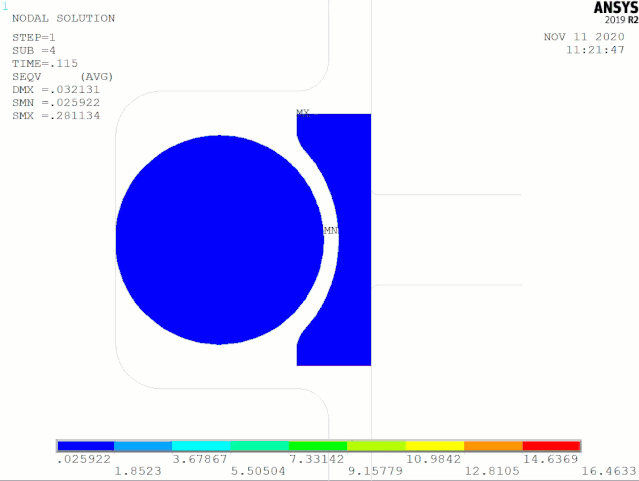This screenshot has height=481, width=639.
Task: Click the 'DMX =.032131' value
Action: [x=56, y=90]
